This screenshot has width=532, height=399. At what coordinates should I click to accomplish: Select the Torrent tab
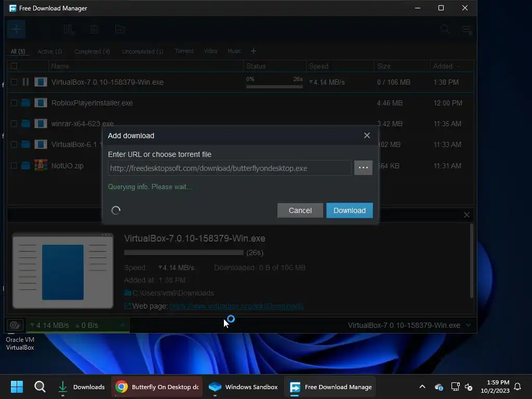(184, 51)
